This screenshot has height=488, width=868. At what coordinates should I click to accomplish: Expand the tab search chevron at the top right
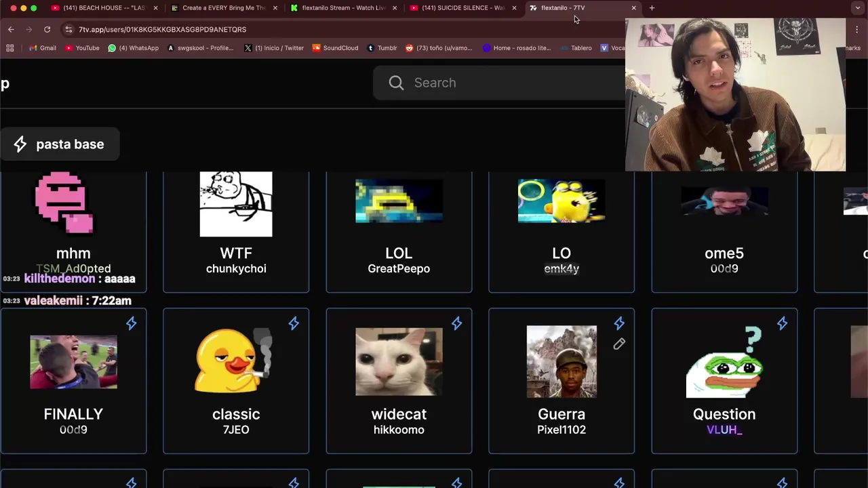tap(858, 8)
